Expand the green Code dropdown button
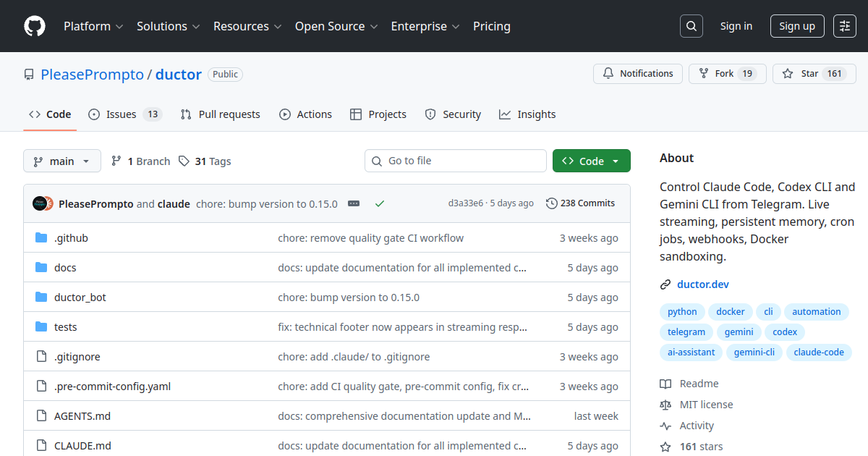Image resolution: width=868 pixels, height=456 pixels. click(x=591, y=161)
